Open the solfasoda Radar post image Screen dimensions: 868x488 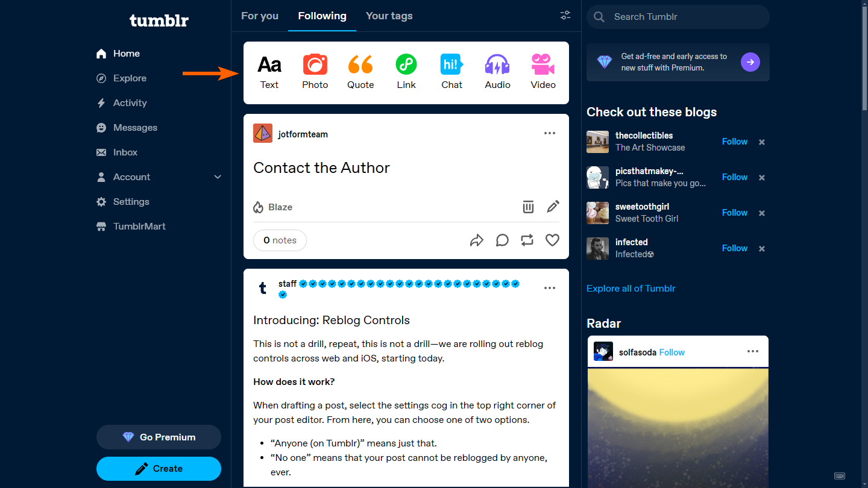(x=678, y=428)
